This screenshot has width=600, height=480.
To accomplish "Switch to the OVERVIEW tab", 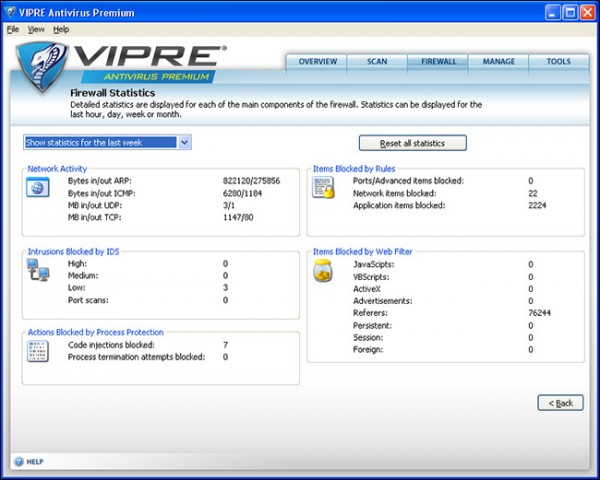I will pos(317,62).
